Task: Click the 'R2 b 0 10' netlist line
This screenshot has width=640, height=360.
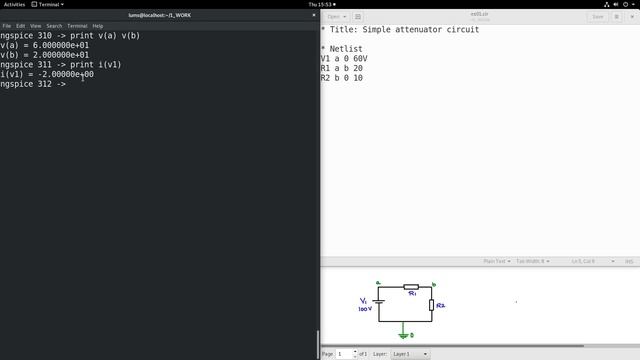Action: (x=342, y=78)
